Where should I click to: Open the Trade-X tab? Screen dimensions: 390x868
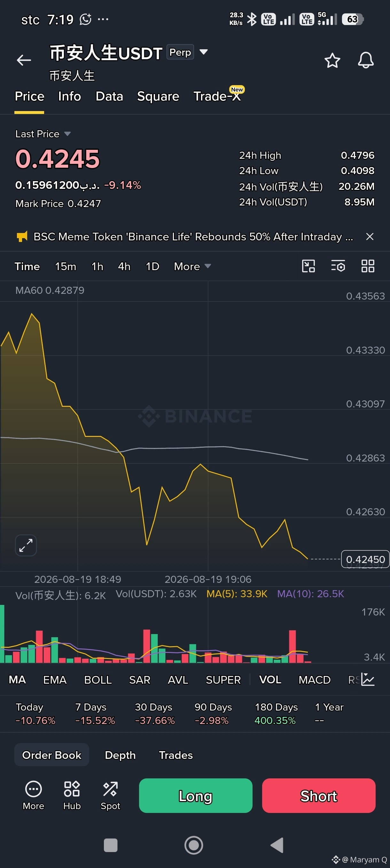217,96
